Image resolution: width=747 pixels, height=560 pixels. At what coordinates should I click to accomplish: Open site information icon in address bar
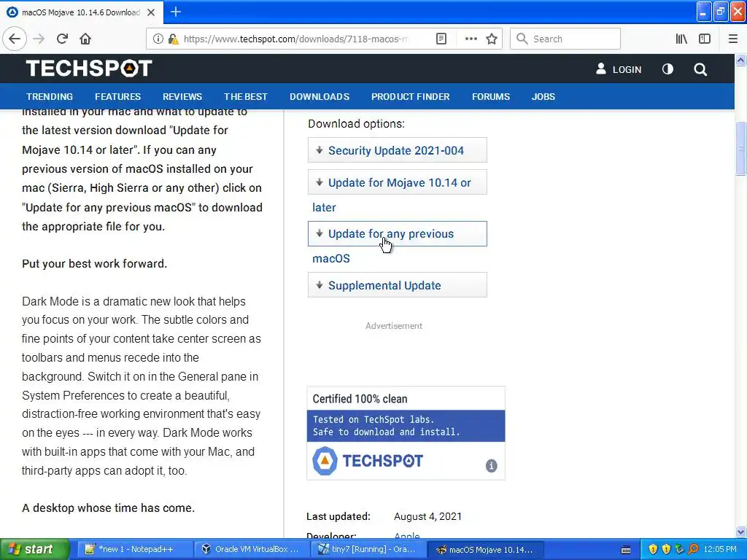pos(158,39)
